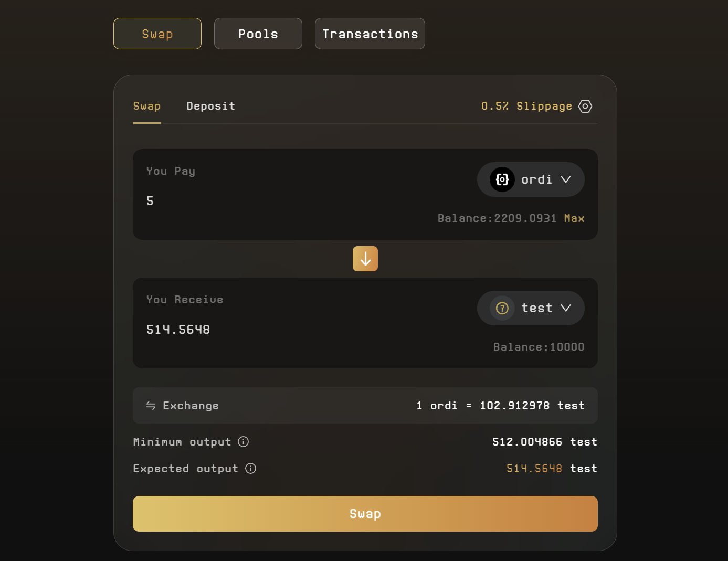This screenshot has height=561, width=728.
Task: Click the Exchange rate swap-arrows icon
Action: click(151, 406)
